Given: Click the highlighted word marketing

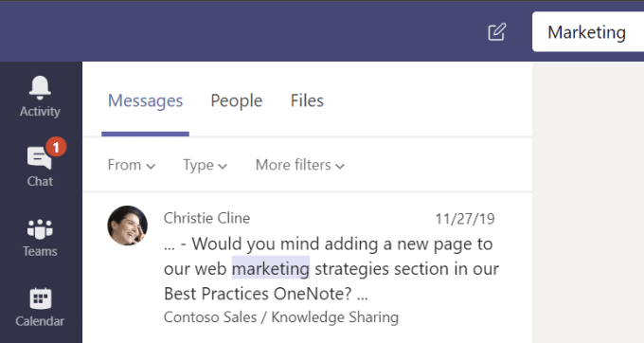Looking at the screenshot, I should 271,269.
